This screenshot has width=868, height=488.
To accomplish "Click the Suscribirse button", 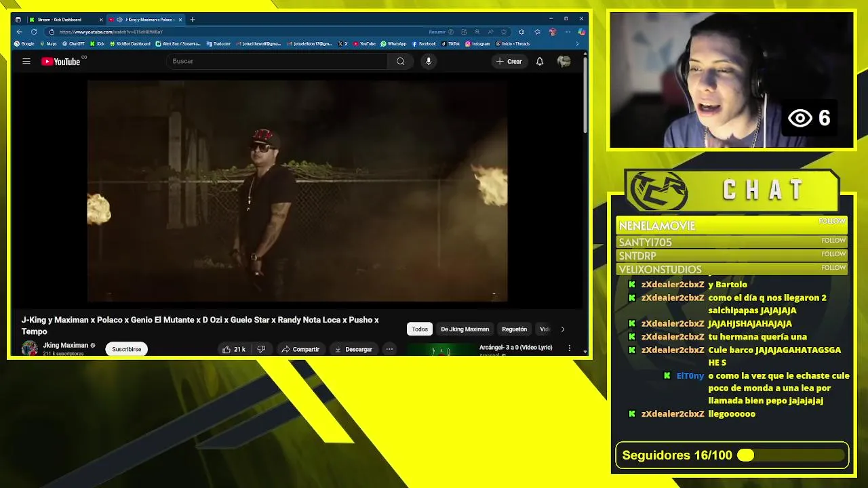I will tap(127, 349).
